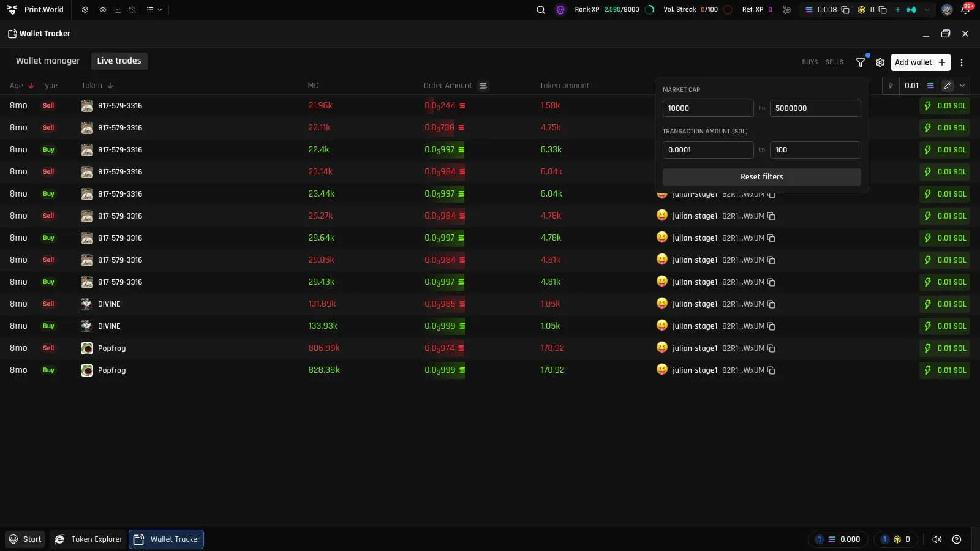Toggle the BUYS filter

point(810,62)
